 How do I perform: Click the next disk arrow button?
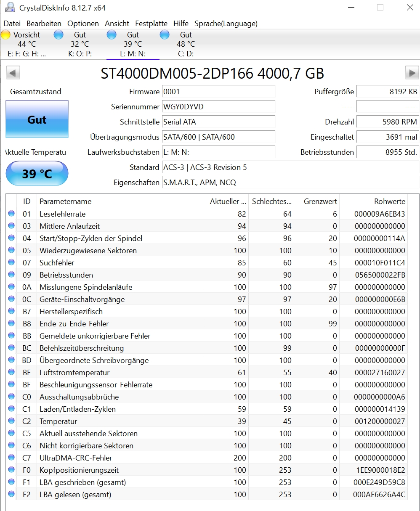pos(412,73)
